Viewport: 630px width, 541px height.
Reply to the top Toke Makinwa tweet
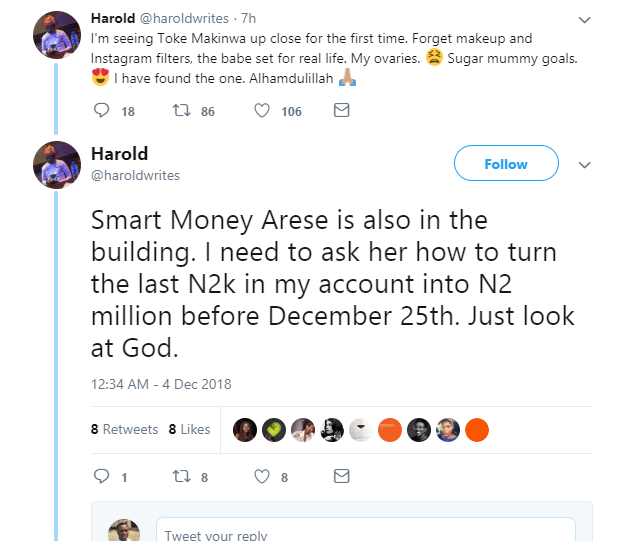coord(102,111)
